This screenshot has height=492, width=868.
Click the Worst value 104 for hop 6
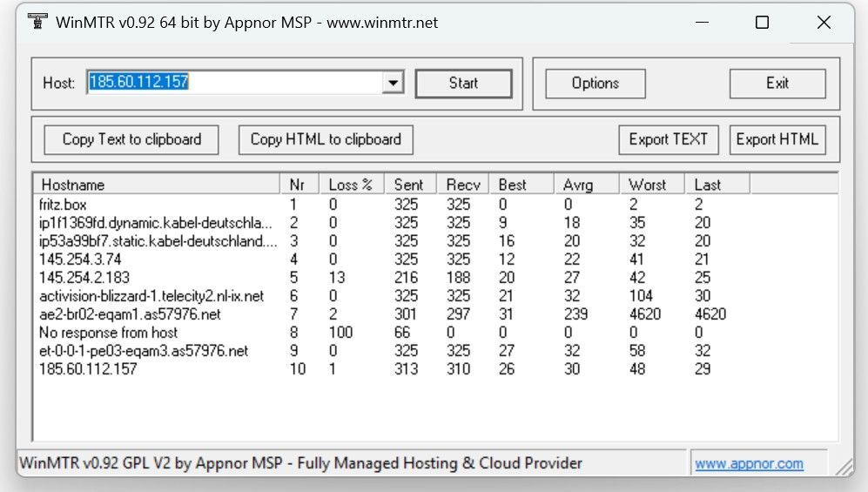coord(641,295)
